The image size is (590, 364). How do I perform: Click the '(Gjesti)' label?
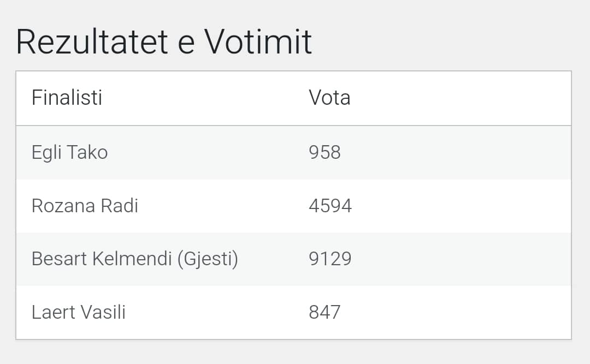click(208, 259)
